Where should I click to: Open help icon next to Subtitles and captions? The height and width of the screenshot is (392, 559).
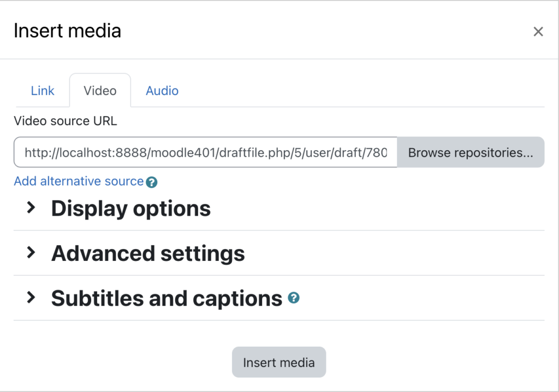(x=294, y=298)
